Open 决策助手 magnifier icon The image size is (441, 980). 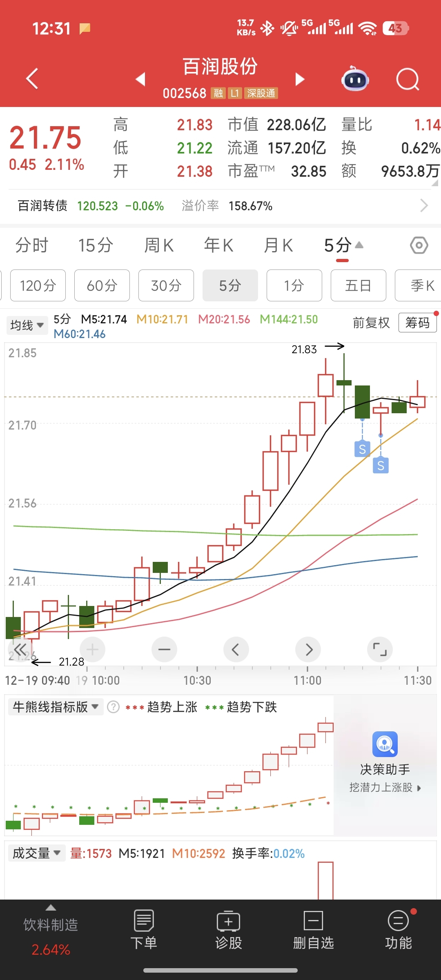click(385, 744)
